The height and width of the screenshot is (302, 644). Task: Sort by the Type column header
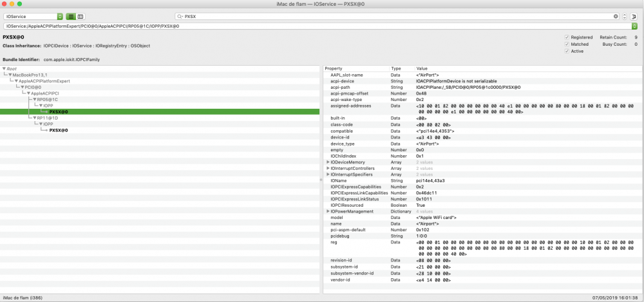click(x=396, y=68)
